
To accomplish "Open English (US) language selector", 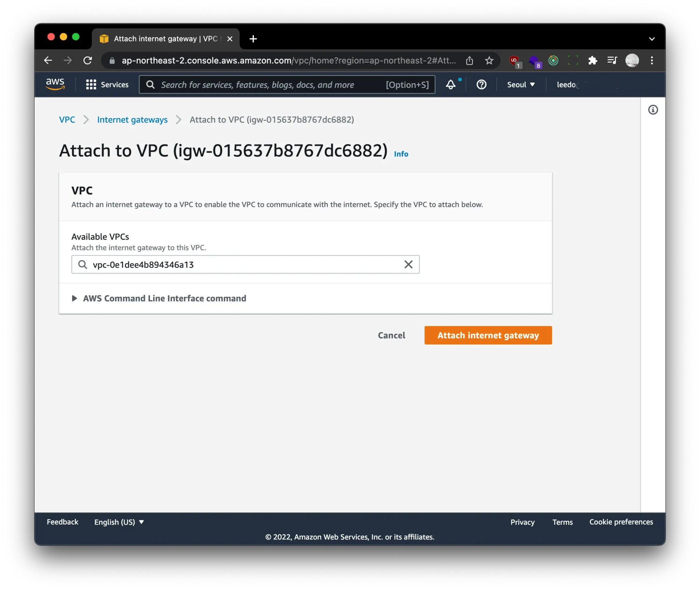I will [119, 522].
